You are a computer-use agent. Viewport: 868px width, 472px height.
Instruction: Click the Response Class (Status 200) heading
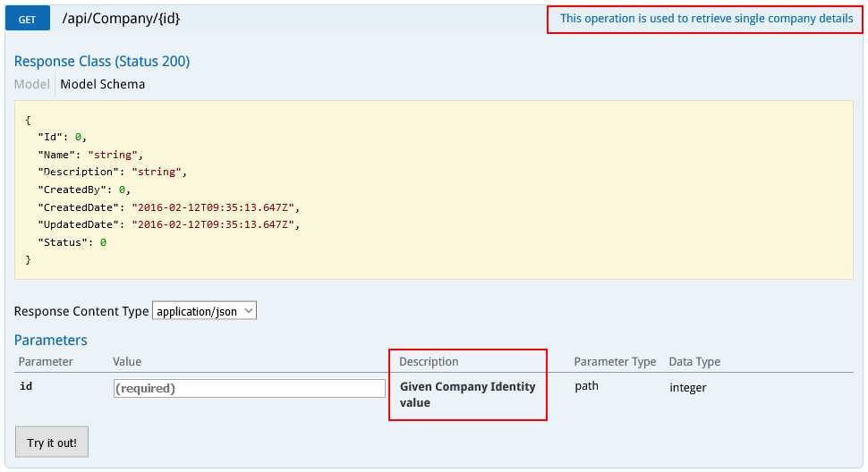pos(102,62)
